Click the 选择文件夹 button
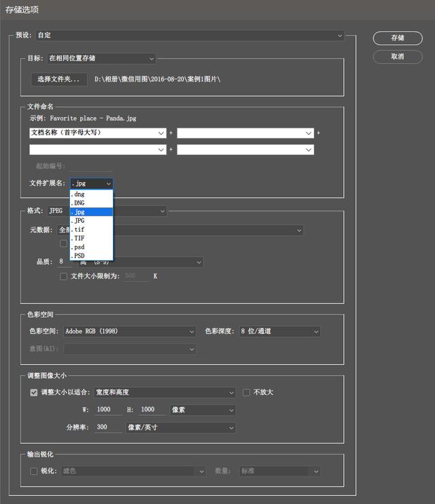This screenshot has width=435, height=504. 59,79
